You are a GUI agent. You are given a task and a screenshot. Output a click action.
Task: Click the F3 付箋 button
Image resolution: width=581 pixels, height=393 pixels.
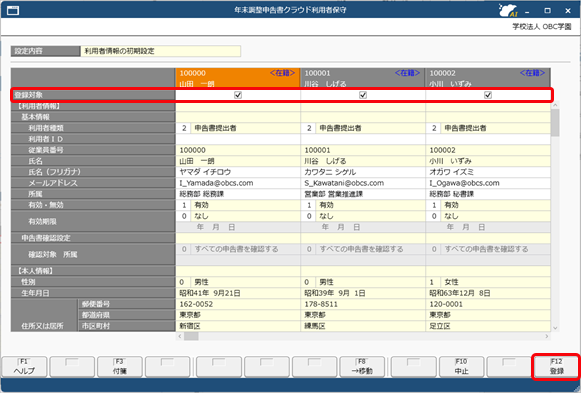pos(120,366)
